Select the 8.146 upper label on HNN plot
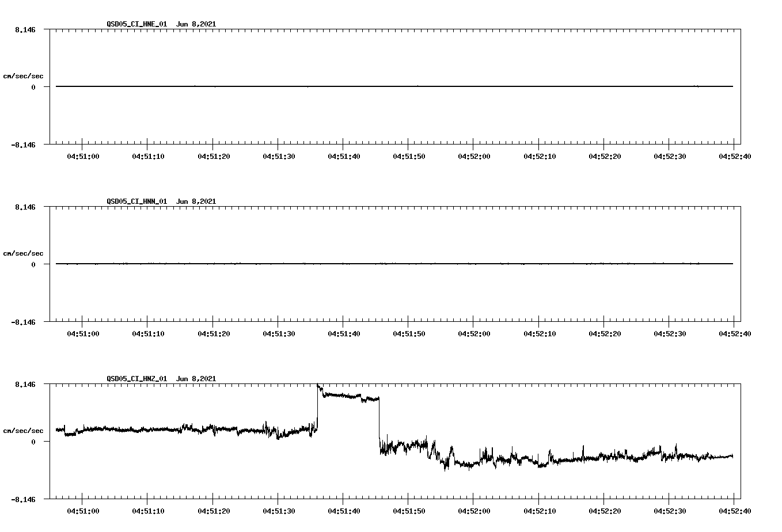 (x=25, y=207)
